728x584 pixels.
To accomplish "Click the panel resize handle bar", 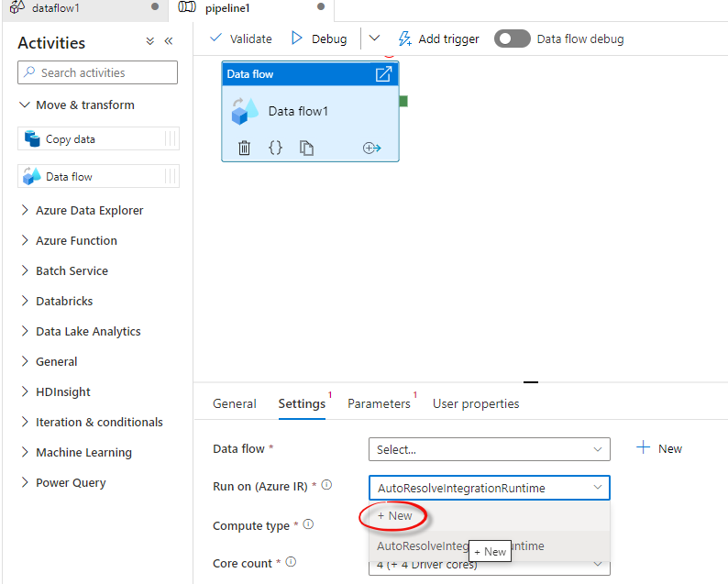I will click(x=531, y=382).
